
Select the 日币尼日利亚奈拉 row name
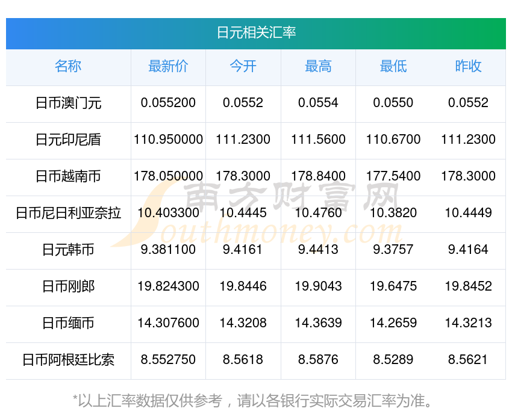click(68, 213)
